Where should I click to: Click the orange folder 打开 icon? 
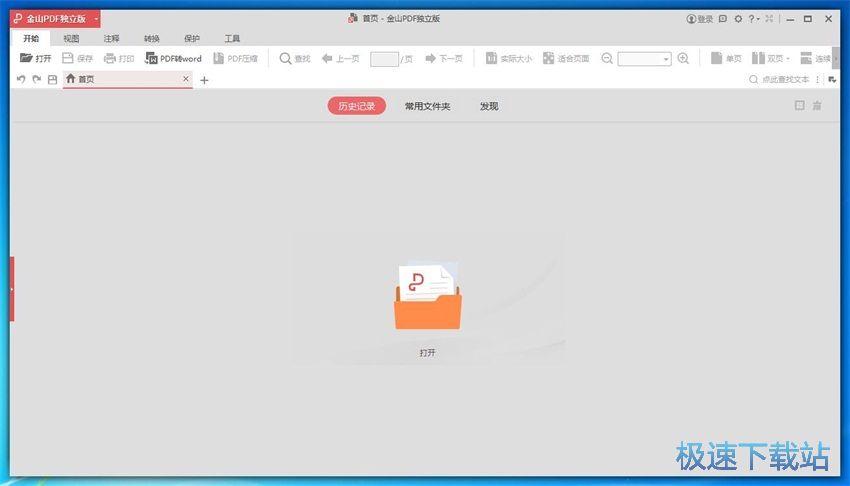[428, 296]
